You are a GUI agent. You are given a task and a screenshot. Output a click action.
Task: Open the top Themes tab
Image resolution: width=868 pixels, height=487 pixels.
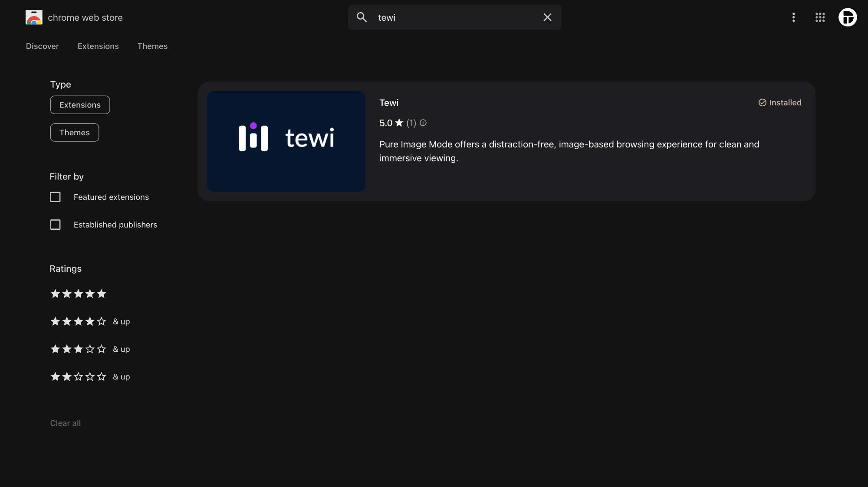tap(152, 46)
